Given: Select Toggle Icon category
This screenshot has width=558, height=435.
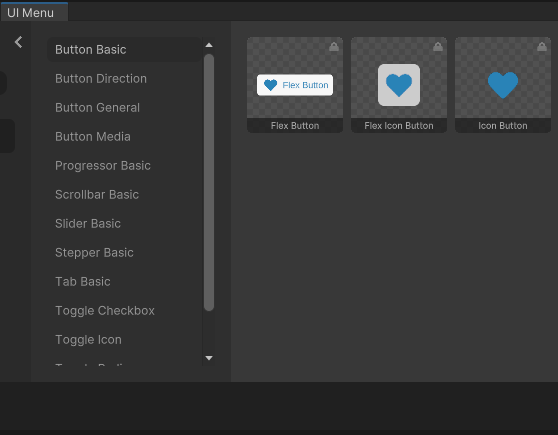Looking at the screenshot, I should click(88, 340).
